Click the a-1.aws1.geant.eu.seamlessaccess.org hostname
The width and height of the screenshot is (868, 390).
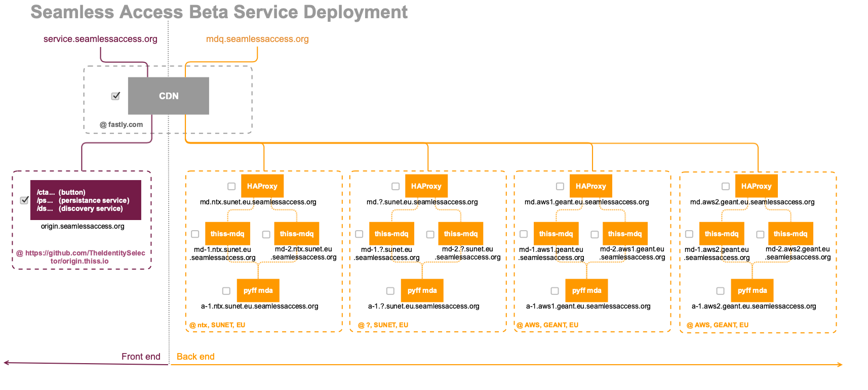(x=588, y=306)
